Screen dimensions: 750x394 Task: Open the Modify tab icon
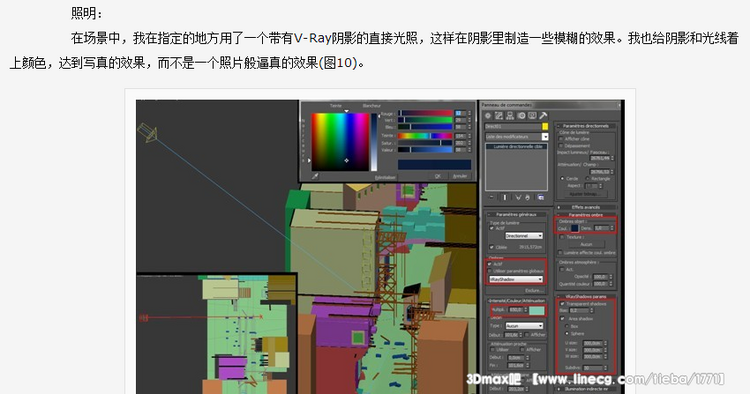pos(499,116)
